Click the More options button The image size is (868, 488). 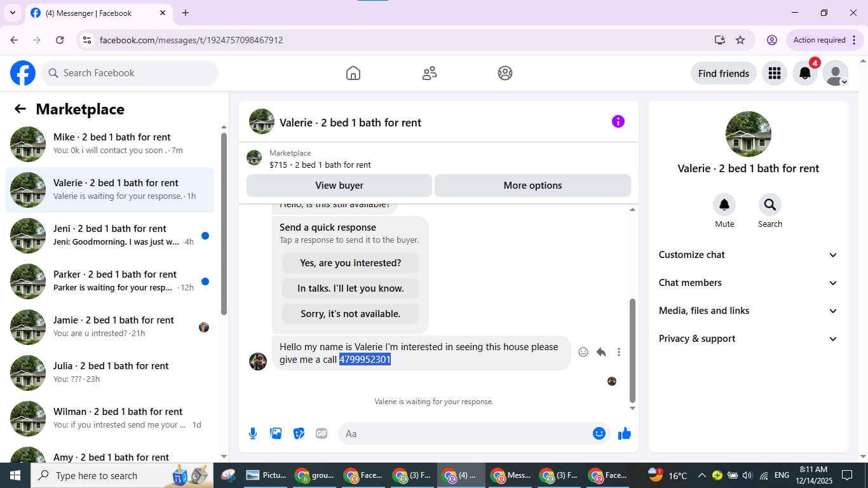532,186
